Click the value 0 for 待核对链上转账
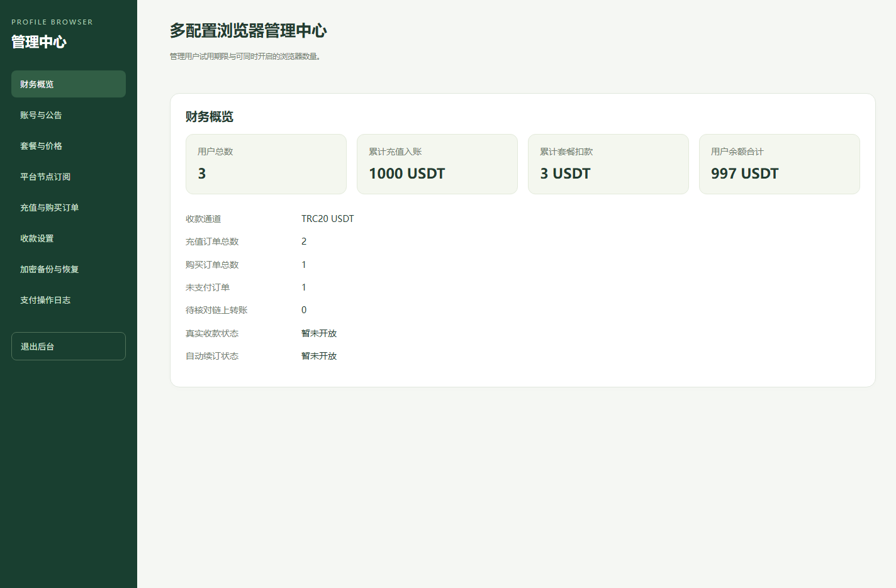The height and width of the screenshot is (588, 896). tap(304, 310)
